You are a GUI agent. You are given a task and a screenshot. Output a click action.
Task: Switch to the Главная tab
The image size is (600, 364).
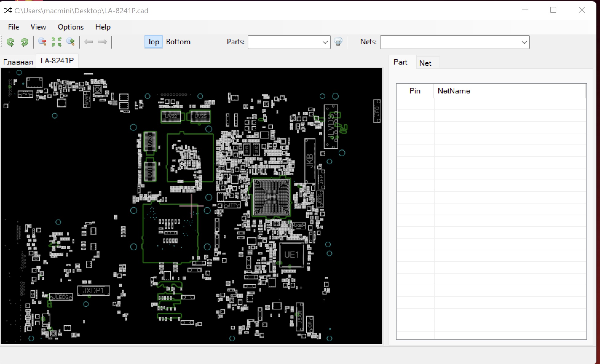point(18,62)
